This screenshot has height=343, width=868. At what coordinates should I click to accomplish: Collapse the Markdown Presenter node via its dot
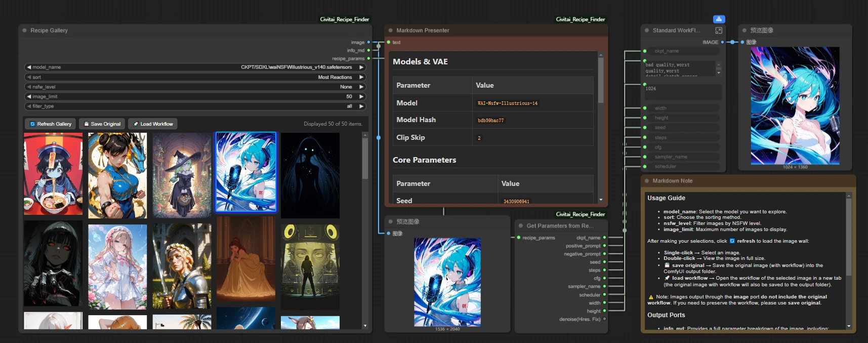[390, 30]
